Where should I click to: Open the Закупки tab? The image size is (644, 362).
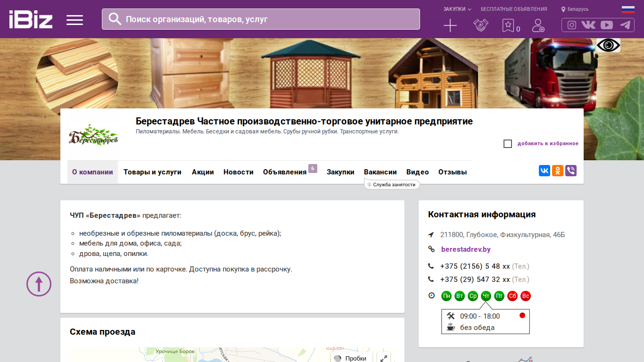click(340, 172)
